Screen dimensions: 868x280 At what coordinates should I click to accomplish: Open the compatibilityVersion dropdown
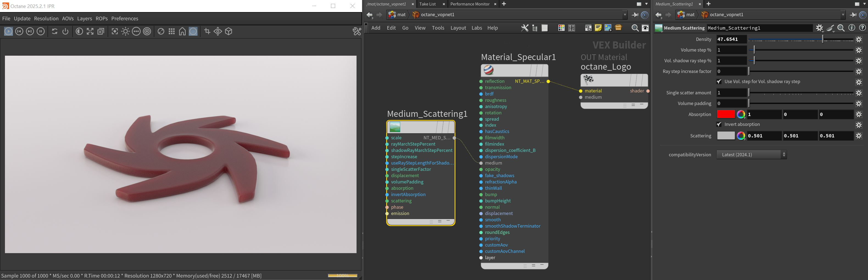(x=752, y=154)
